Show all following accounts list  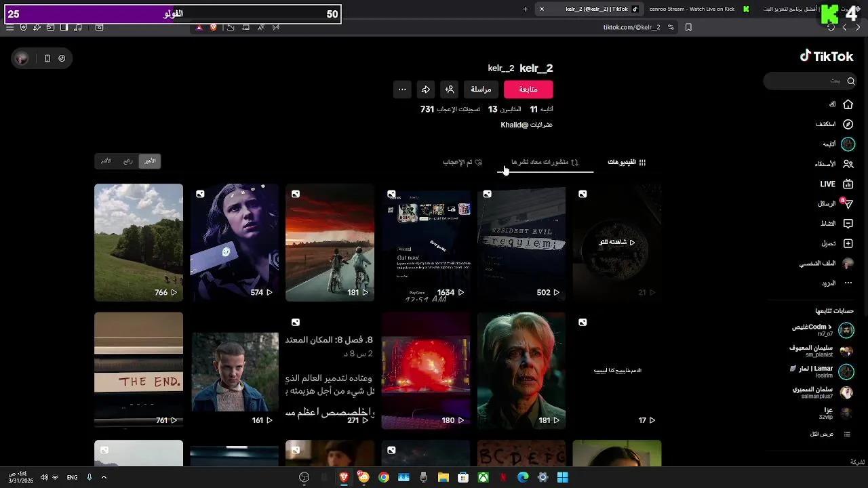coord(830,434)
